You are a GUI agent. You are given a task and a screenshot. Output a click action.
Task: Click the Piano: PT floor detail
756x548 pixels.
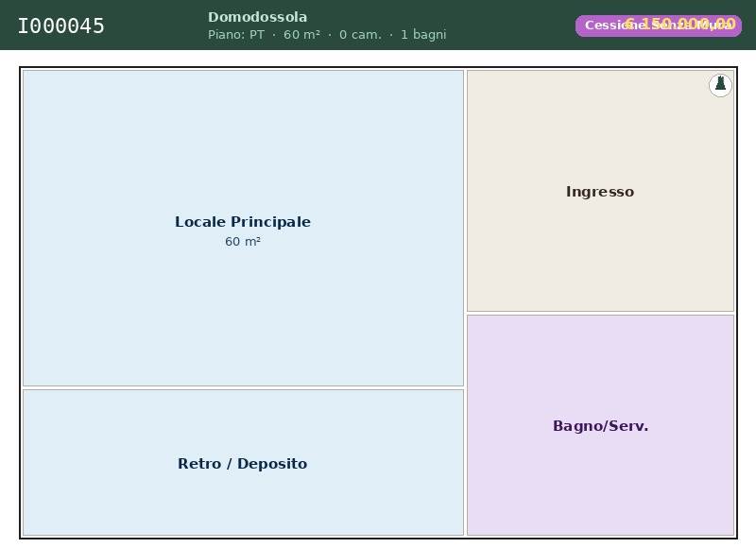(236, 35)
